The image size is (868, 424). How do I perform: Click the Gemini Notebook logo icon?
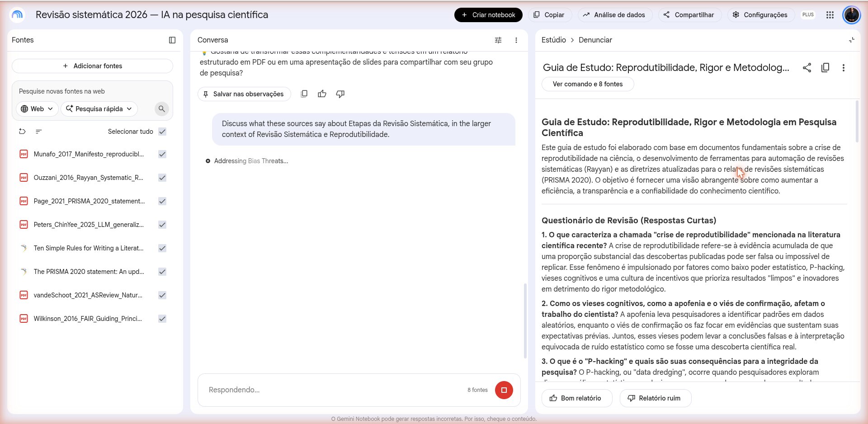point(17,15)
